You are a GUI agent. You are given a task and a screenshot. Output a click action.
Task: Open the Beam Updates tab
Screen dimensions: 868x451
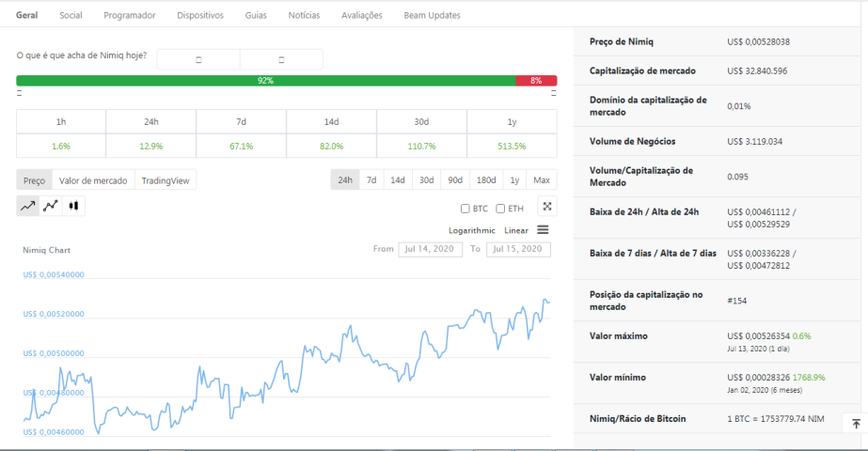tap(432, 15)
